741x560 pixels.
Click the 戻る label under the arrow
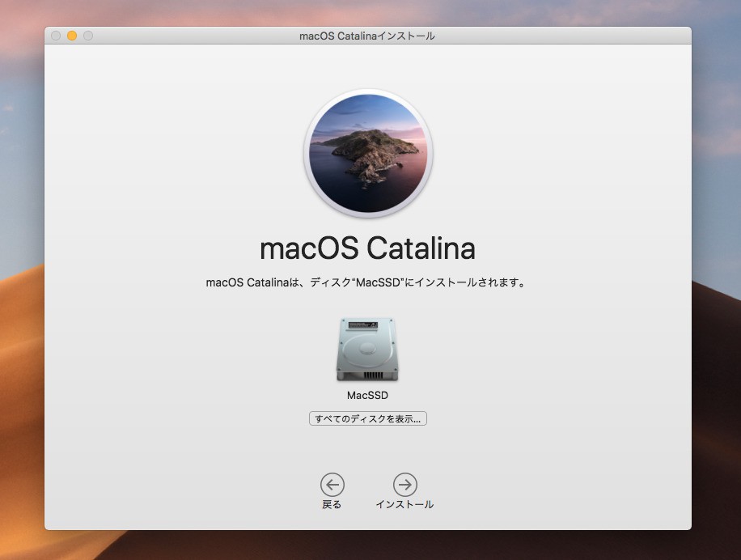(x=332, y=505)
